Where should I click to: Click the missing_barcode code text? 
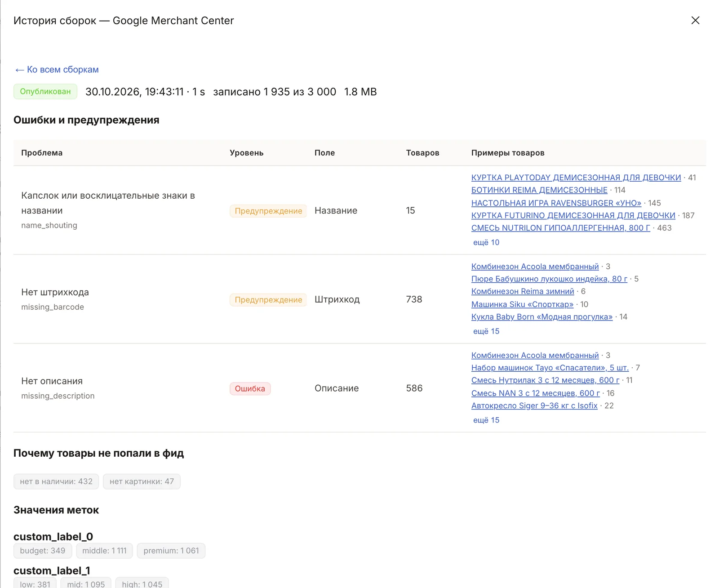tap(53, 307)
